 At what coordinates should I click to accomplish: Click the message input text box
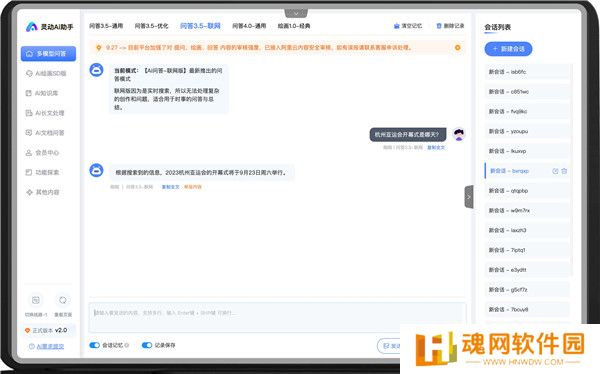pyautogui.click(x=277, y=318)
